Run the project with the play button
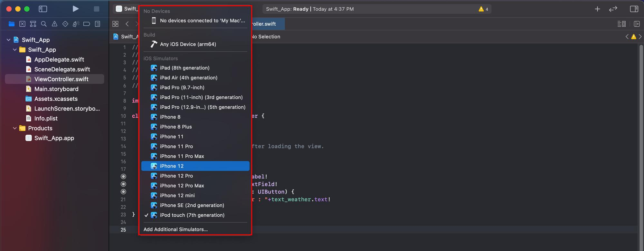Screen dimensions: 644x251 pos(75,9)
